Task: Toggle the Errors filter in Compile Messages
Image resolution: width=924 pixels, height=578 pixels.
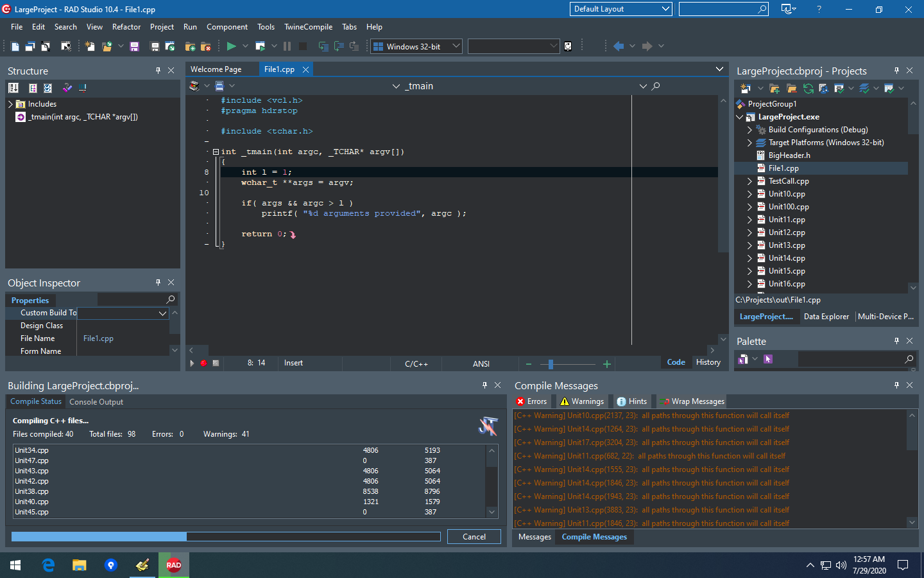Action: (x=531, y=401)
